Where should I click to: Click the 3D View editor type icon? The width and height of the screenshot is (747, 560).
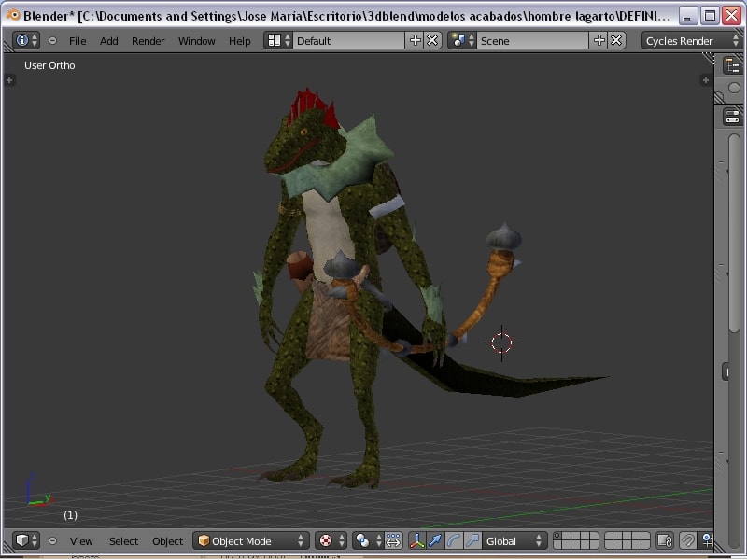coord(26,540)
